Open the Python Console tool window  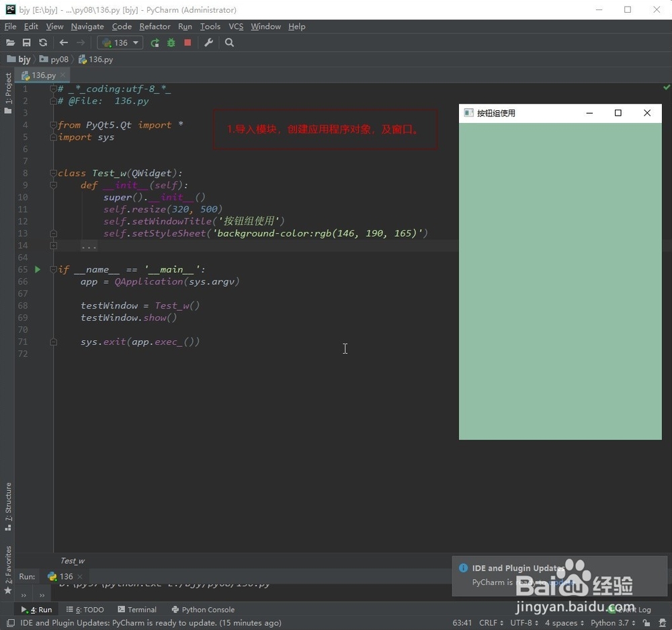(203, 609)
